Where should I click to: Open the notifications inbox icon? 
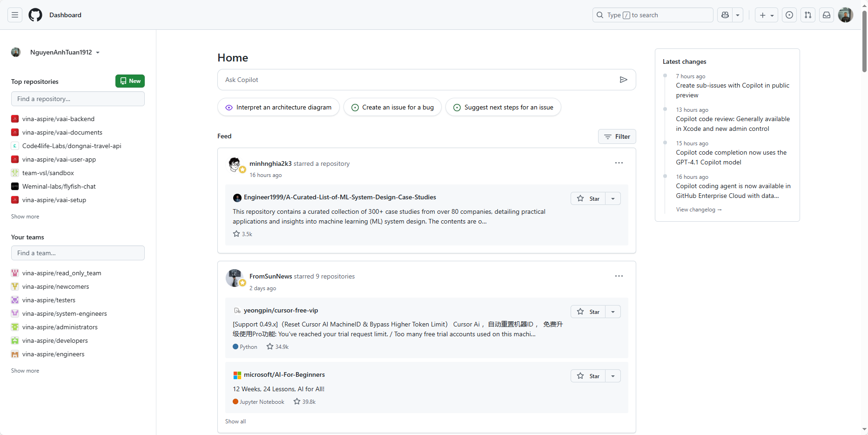pos(827,15)
